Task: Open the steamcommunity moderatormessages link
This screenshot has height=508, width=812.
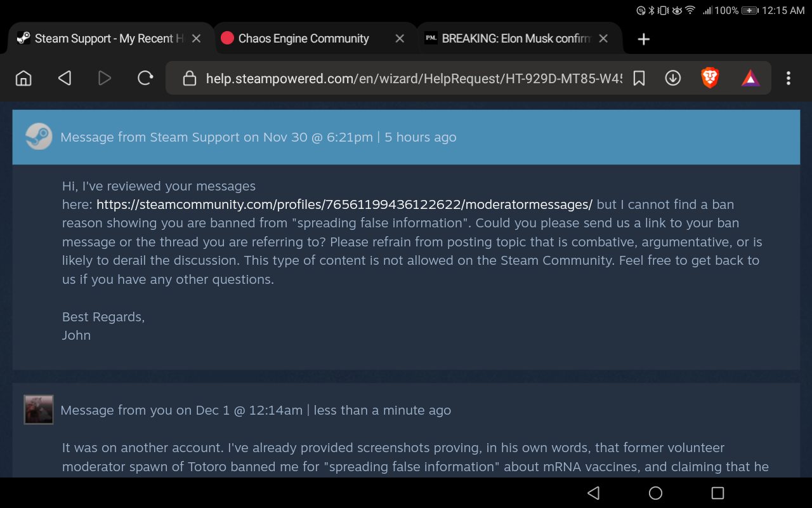Action: click(344, 204)
